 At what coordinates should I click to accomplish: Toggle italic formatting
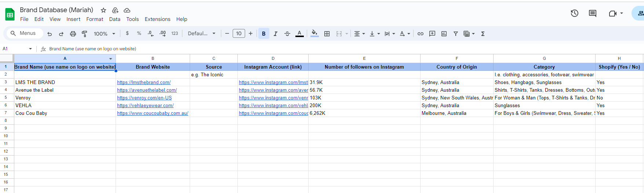pyautogui.click(x=275, y=34)
